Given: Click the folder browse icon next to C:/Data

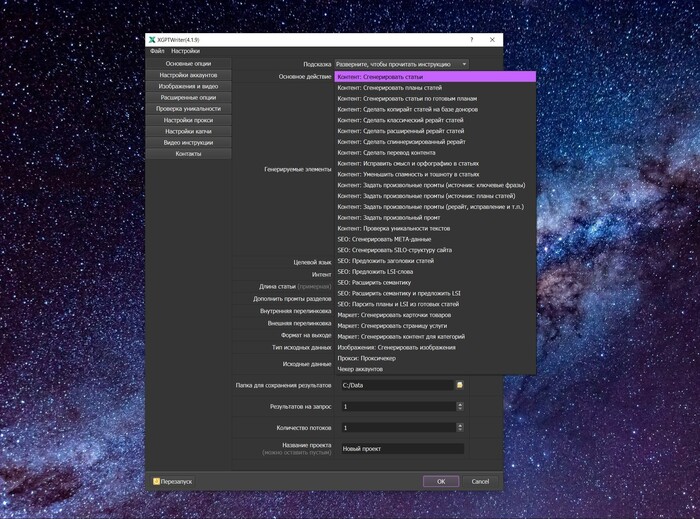Looking at the screenshot, I should [459, 385].
